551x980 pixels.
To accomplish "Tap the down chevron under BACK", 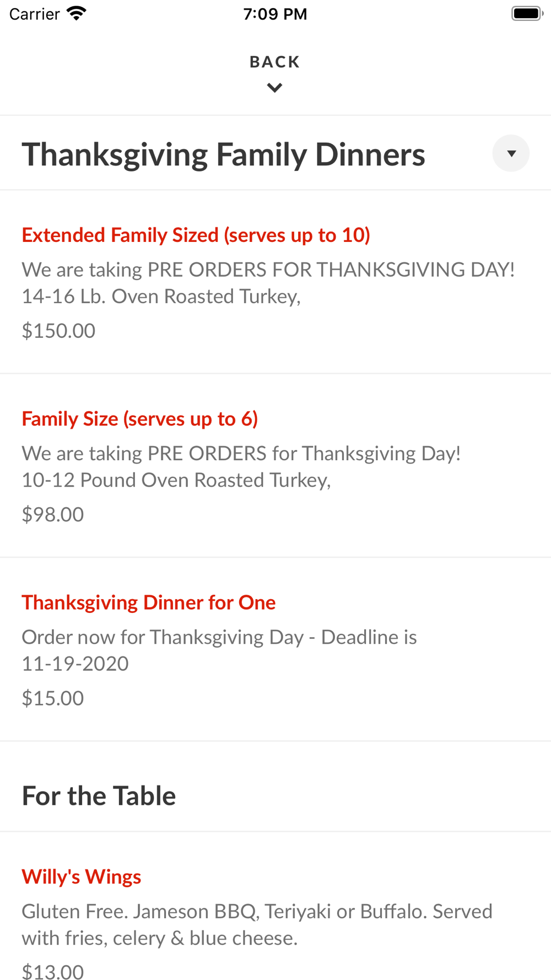I will pyautogui.click(x=274, y=88).
